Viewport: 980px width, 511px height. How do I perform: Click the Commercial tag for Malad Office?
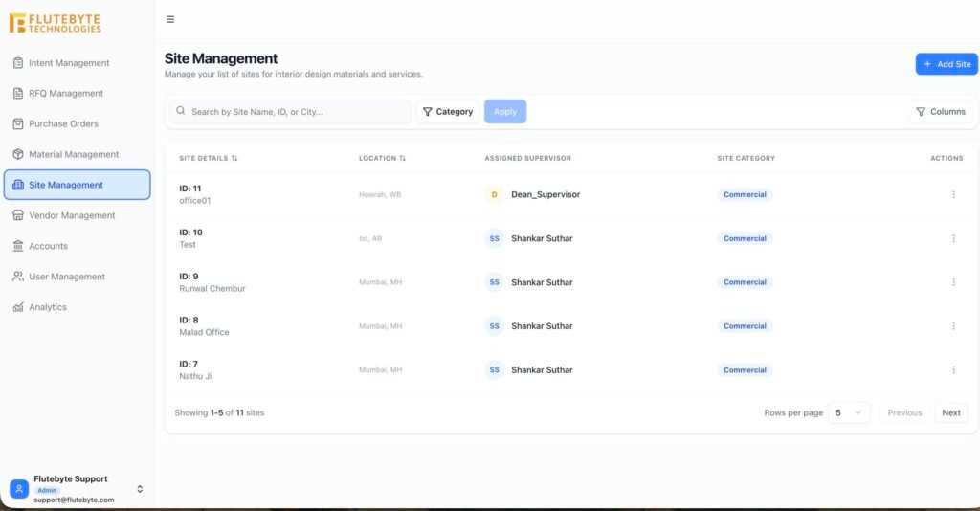745,326
